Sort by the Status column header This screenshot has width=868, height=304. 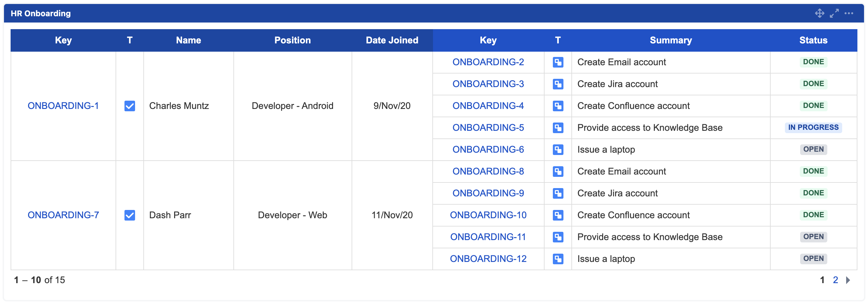(x=813, y=40)
